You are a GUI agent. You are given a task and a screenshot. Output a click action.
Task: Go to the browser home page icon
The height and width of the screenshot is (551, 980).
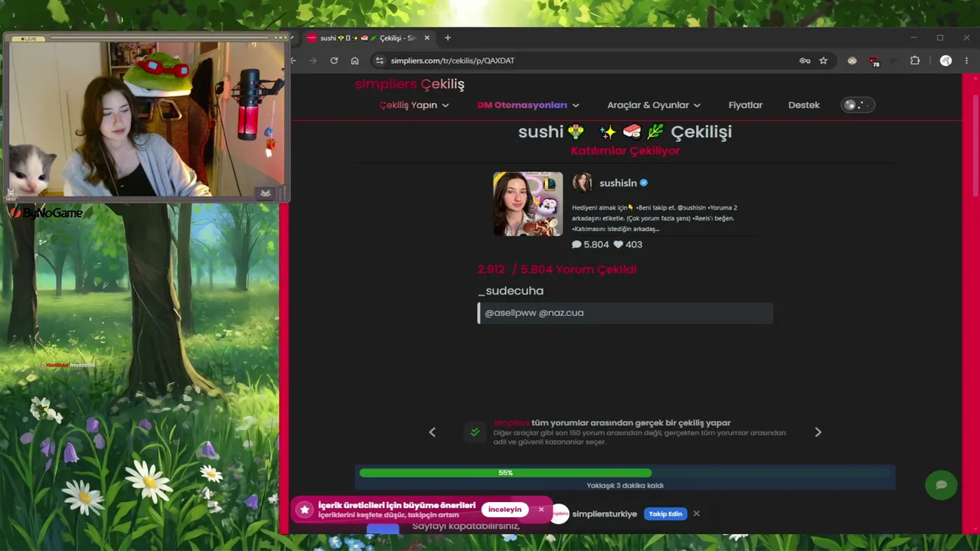click(x=354, y=60)
